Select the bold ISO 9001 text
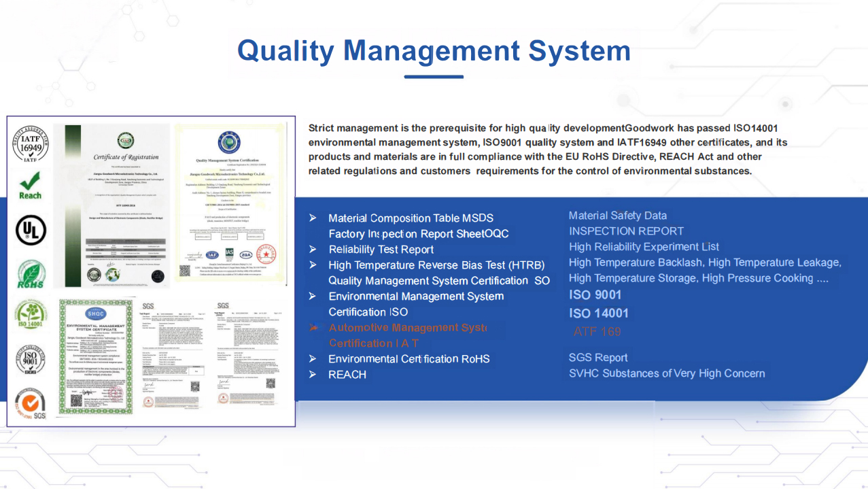The image size is (868, 489). [595, 295]
